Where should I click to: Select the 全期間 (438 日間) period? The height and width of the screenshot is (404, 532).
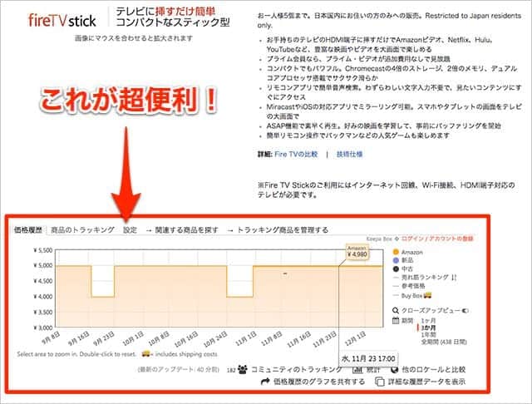click(x=444, y=342)
